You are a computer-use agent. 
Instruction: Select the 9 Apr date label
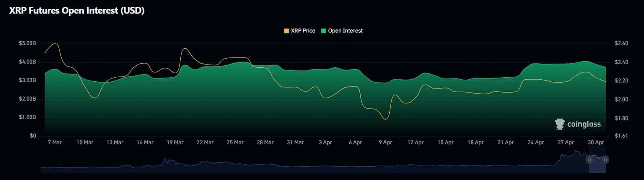point(385,143)
